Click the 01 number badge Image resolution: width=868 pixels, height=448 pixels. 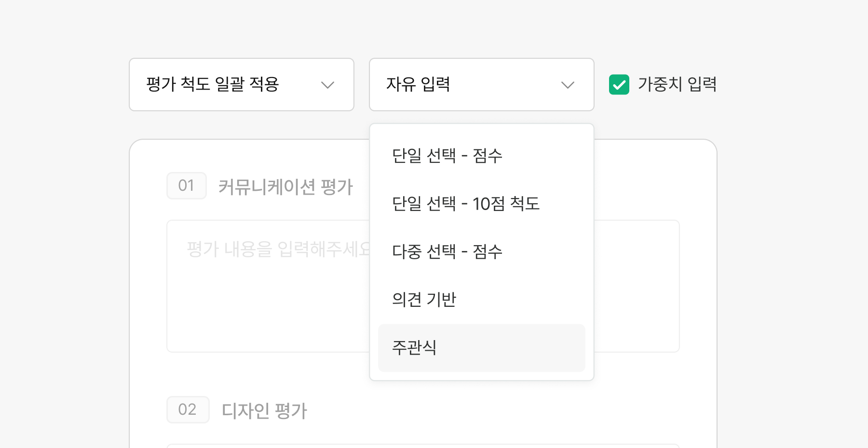tap(186, 185)
